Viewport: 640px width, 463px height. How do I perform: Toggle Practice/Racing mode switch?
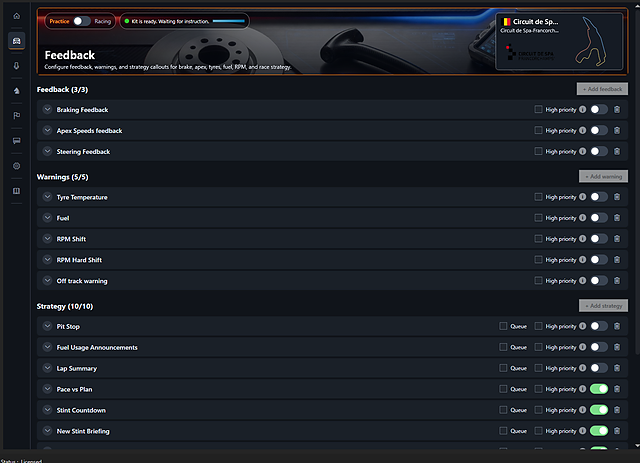[x=82, y=21]
